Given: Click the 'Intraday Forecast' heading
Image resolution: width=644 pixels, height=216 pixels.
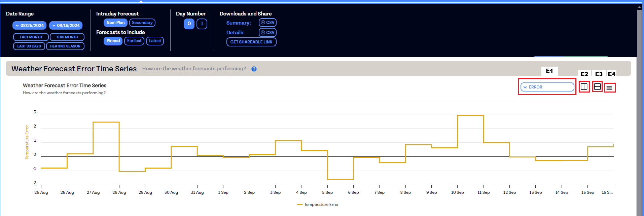Looking at the screenshot, I should 117,14.
